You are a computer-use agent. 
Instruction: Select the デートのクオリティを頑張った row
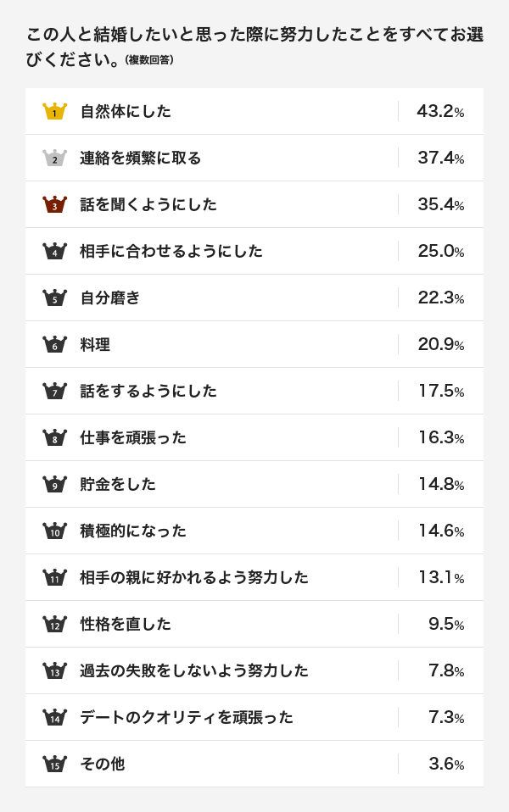tap(255, 717)
